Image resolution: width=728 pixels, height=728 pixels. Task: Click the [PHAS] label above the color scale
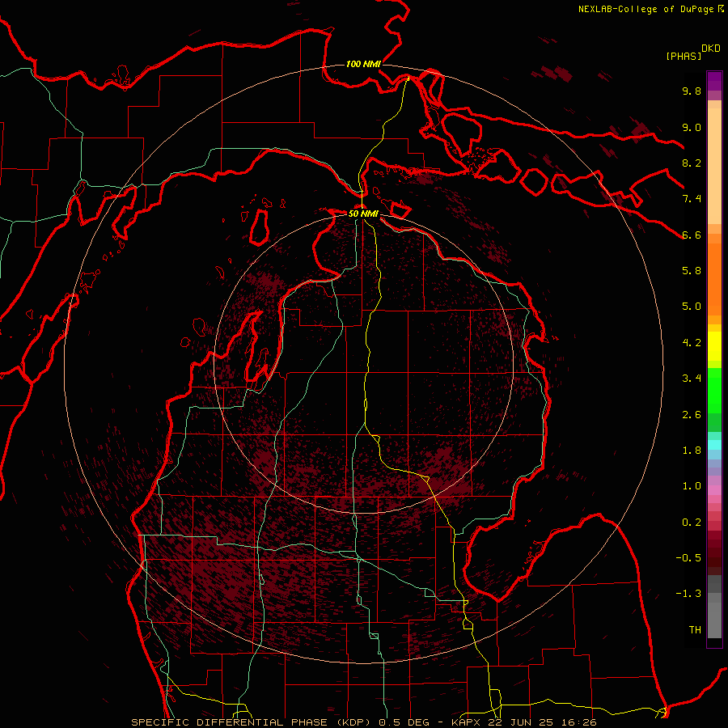click(684, 56)
